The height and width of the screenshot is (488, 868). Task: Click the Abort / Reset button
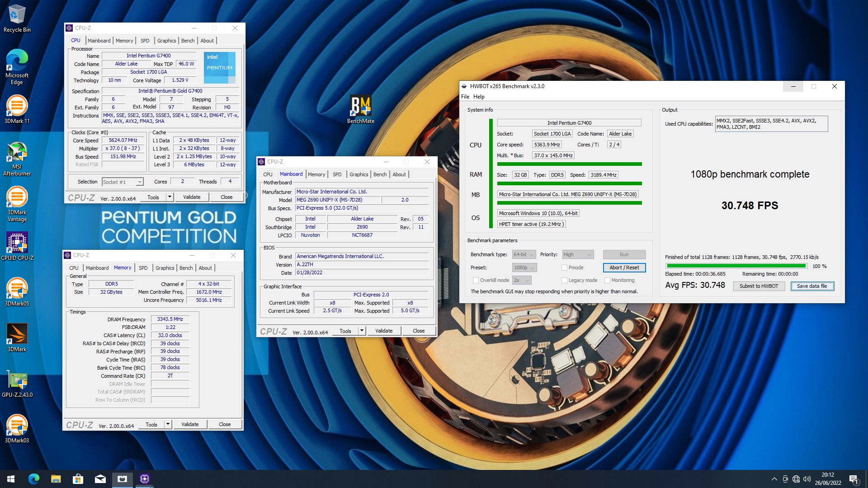(624, 267)
